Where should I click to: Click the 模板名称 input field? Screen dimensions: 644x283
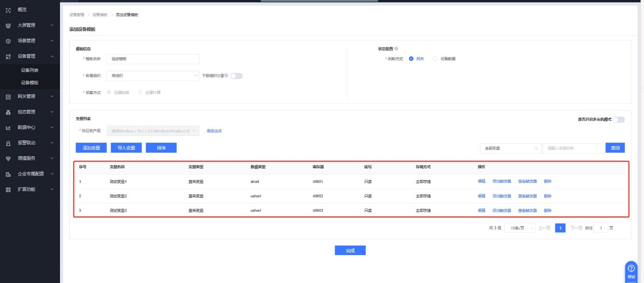point(152,59)
